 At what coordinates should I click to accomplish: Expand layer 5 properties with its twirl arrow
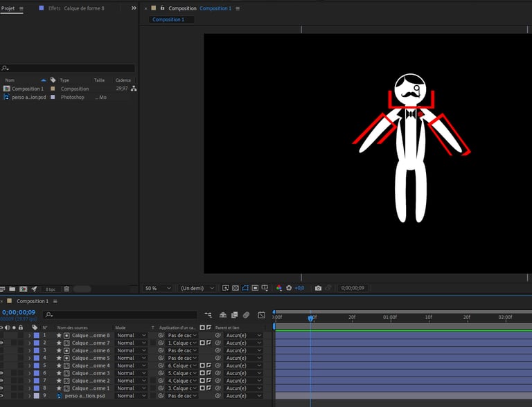click(x=29, y=365)
